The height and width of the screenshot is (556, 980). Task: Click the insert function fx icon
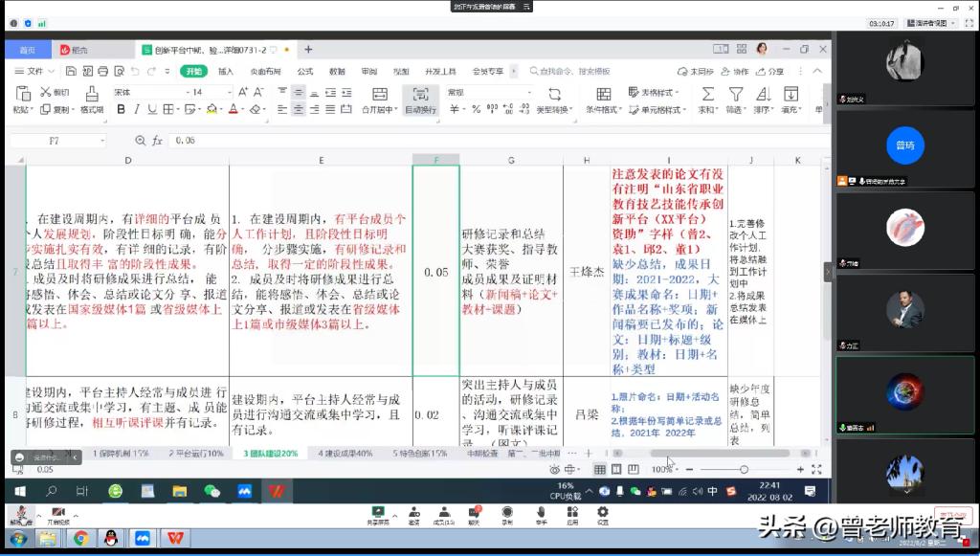click(x=157, y=141)
